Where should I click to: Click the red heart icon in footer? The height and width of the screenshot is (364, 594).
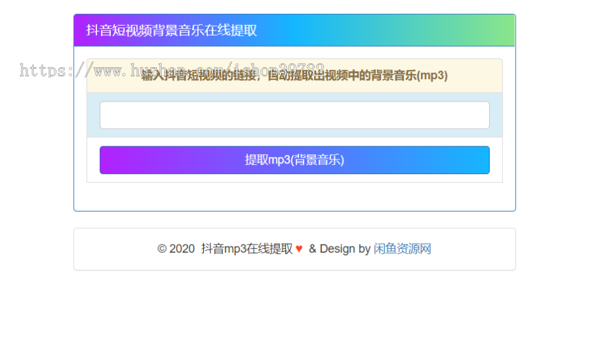pyautogui.click(x=299, y=249)
